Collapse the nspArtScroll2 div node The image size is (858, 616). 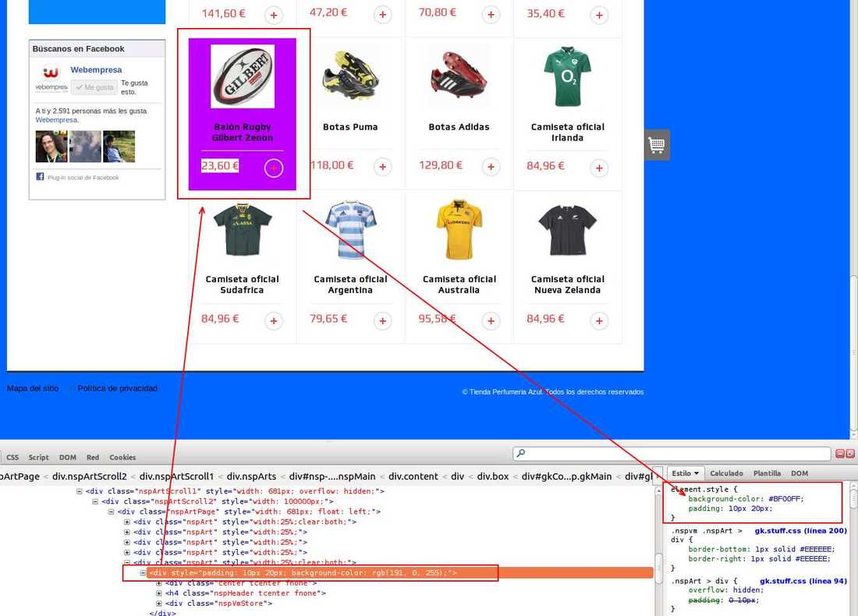[x=95, y=501]
